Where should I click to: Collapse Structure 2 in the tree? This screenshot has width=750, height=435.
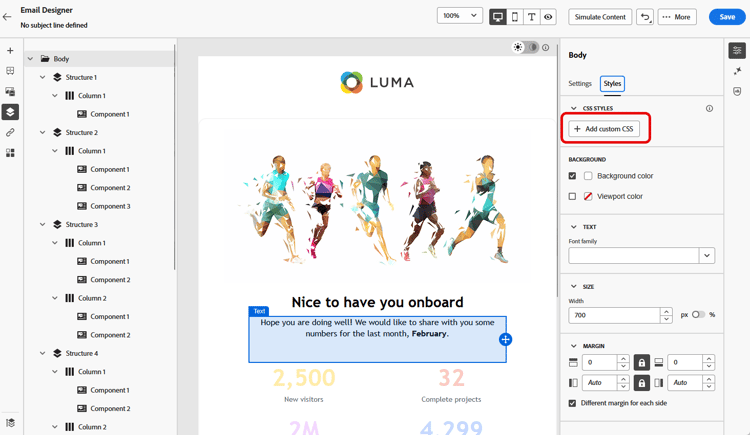pyautogui.click(x=43, y=133)
